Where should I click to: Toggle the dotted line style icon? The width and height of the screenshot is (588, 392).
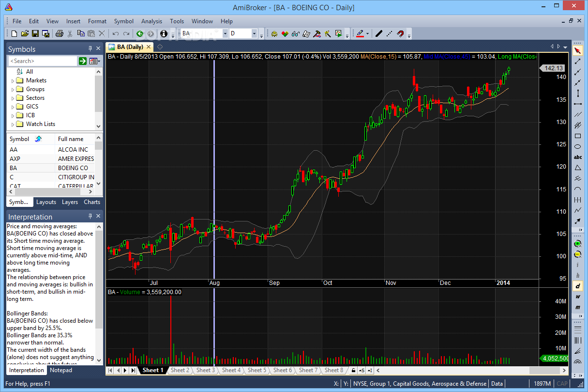coord(389,34)
